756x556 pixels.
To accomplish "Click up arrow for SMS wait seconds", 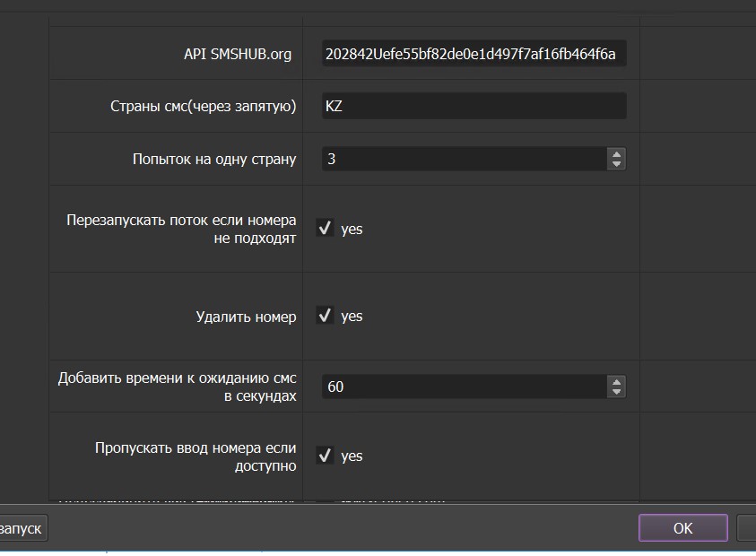I will 616,381.
